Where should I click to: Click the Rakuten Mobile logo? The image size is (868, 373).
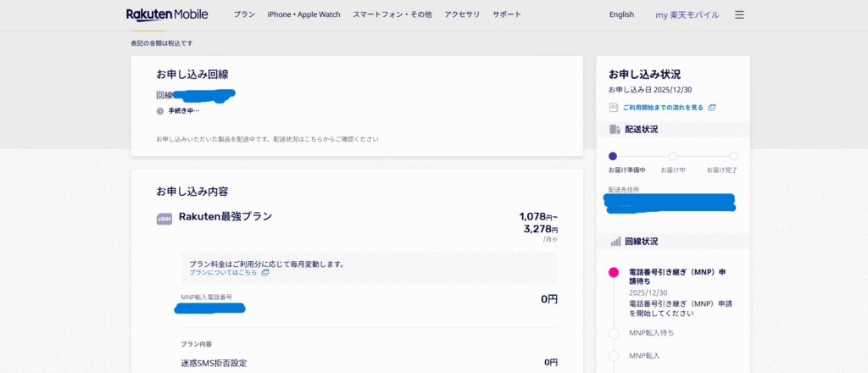click(x=172, y=14)
